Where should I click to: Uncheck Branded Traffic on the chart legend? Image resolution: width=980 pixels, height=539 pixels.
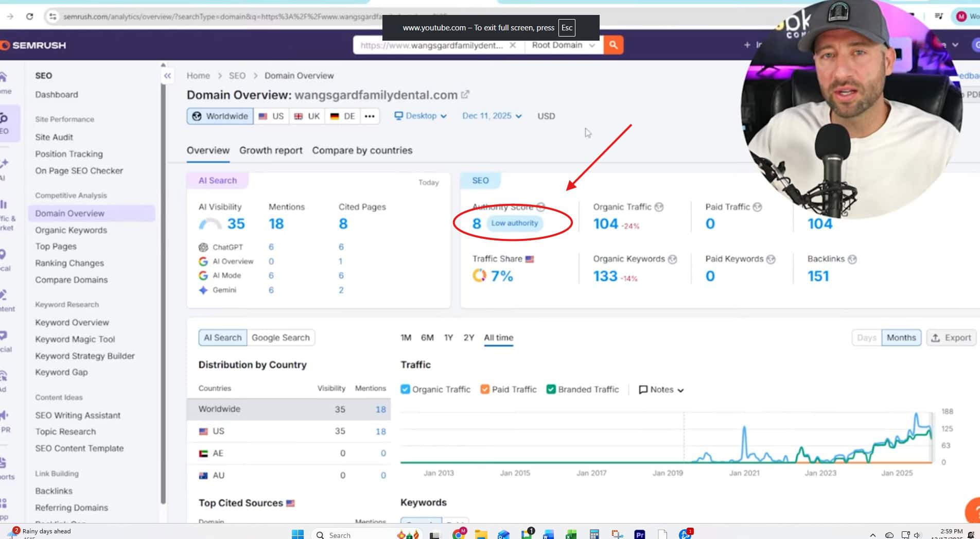(x=551, y=390)
